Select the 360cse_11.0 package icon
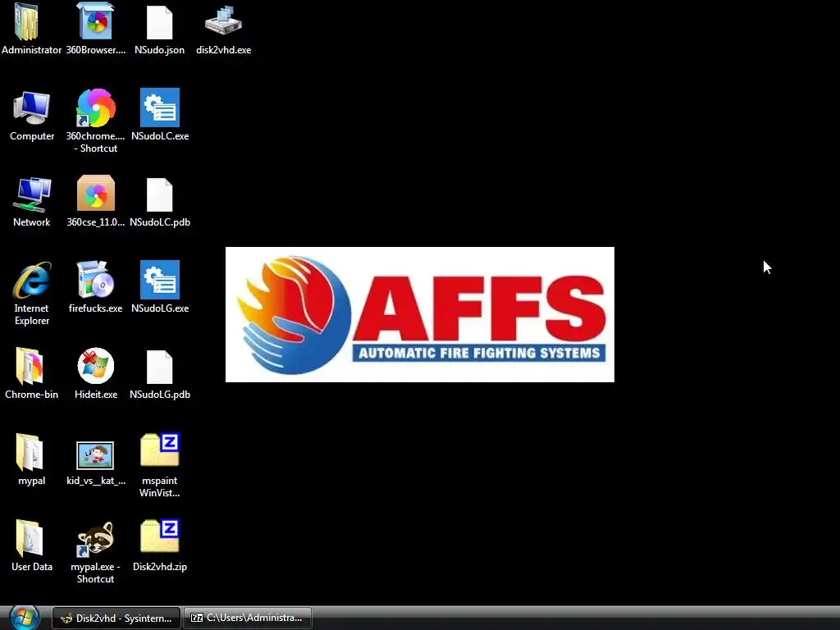The image size is (840, 630). point(96,193)
